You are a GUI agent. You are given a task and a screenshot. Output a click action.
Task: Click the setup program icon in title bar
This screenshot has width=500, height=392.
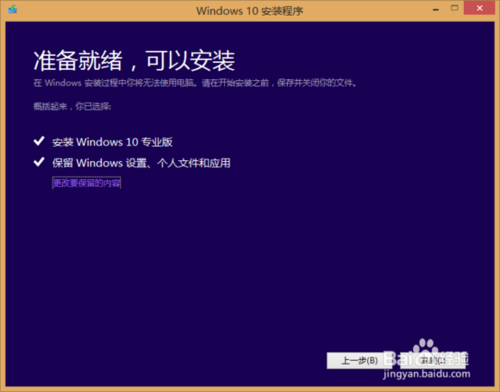coord(13,9)
